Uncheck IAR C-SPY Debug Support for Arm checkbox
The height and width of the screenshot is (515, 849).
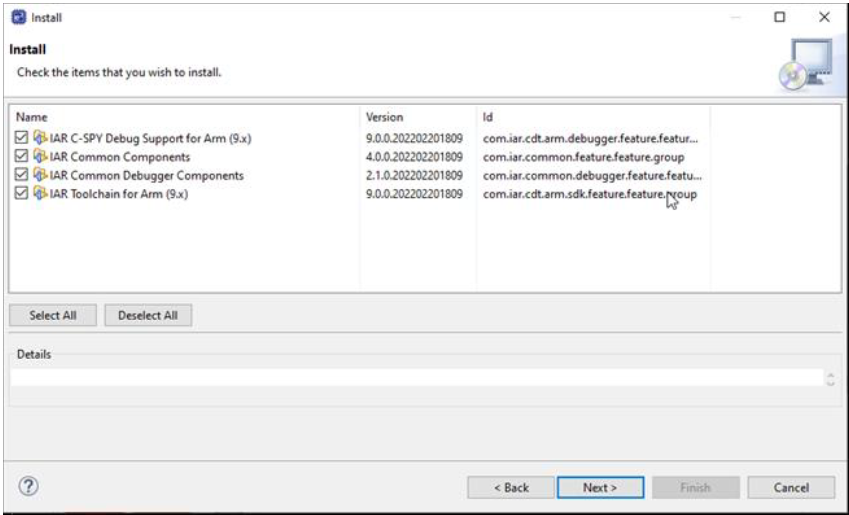[x=21, y=138]
